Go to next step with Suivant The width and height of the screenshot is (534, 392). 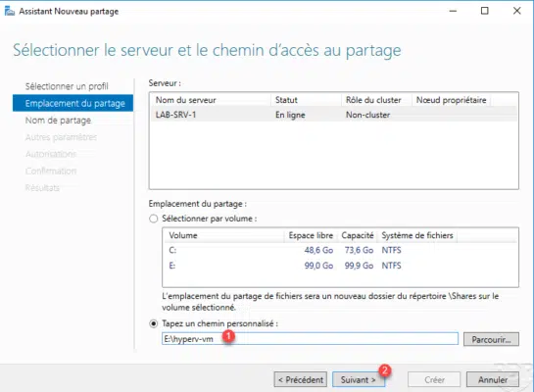359,379
